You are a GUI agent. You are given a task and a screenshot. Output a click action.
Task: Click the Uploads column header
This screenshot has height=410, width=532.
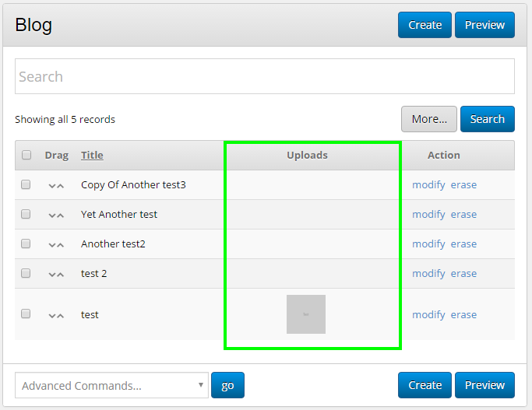[x=307, y=156]
